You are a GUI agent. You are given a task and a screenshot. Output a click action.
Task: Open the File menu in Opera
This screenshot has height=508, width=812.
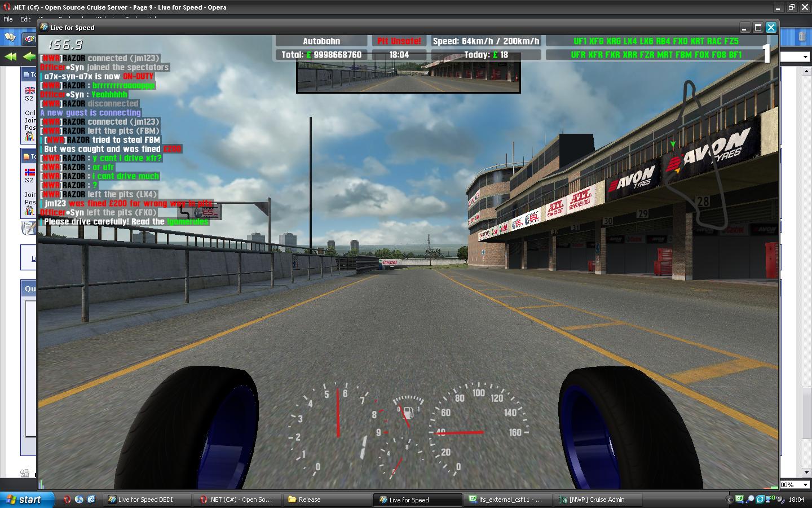coord(8,19)
